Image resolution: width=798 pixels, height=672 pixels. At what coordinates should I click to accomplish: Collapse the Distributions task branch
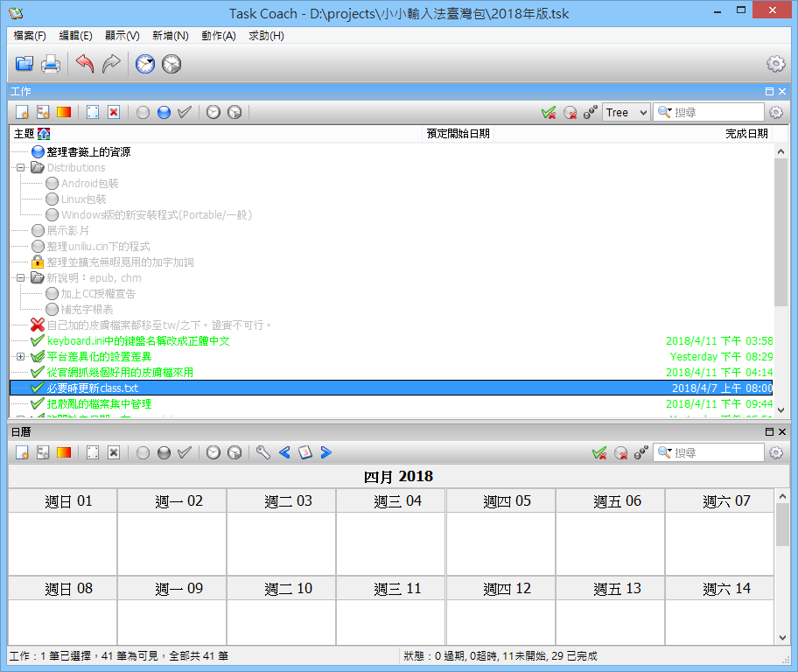pyautogui.click(x=19, y=167)
